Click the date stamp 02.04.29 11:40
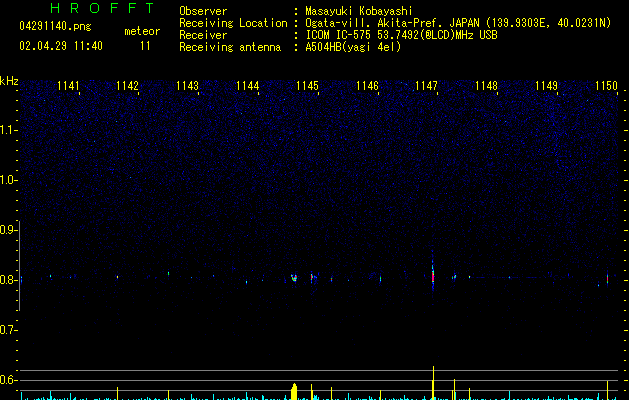 click(x=61, y=46)
